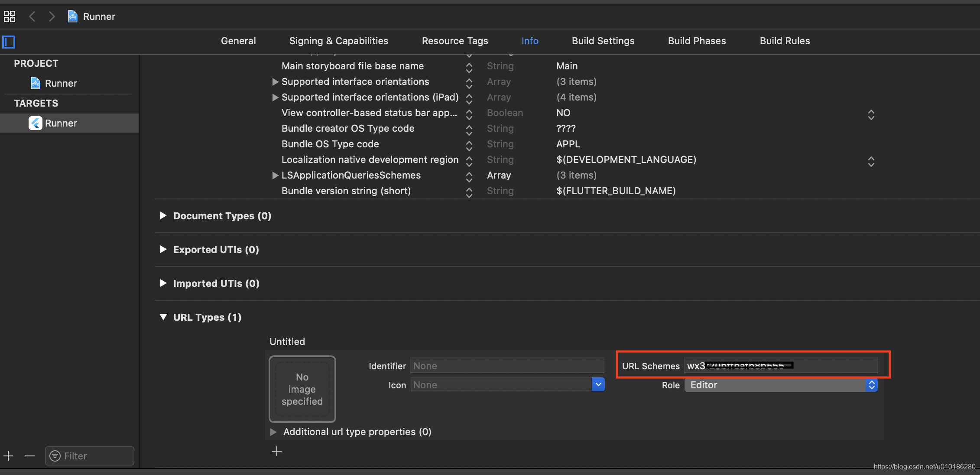Click the minus icon to remove a target
Image resolution: width=980 pixels, height=475 pixels.
tap(30, 456)
